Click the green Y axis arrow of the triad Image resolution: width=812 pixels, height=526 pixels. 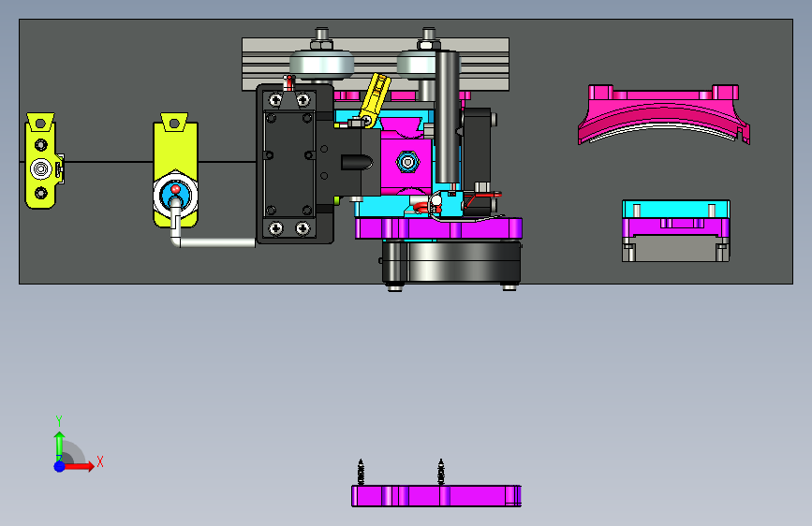click(59, 445)
